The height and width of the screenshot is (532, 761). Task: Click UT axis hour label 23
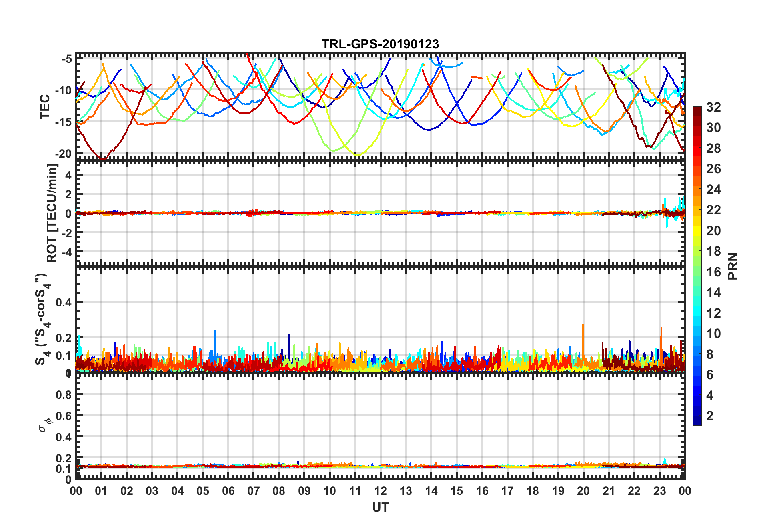pyautogui.click(x=660, y=491)
